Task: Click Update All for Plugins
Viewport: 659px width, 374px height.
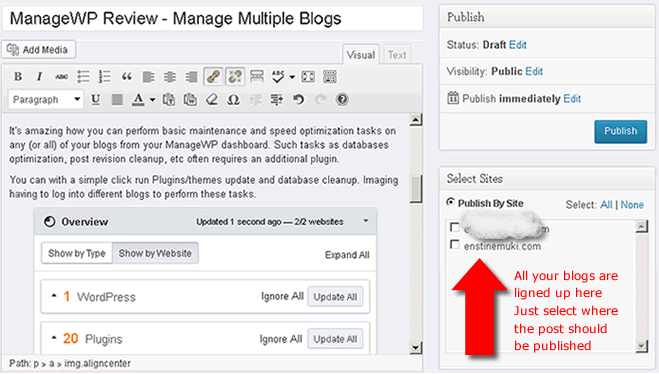Action: 335,339
